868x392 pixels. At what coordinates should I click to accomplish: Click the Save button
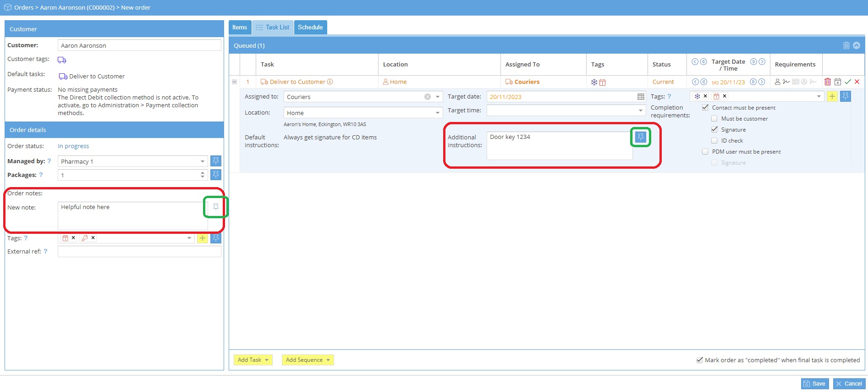(x=814, y=384)
